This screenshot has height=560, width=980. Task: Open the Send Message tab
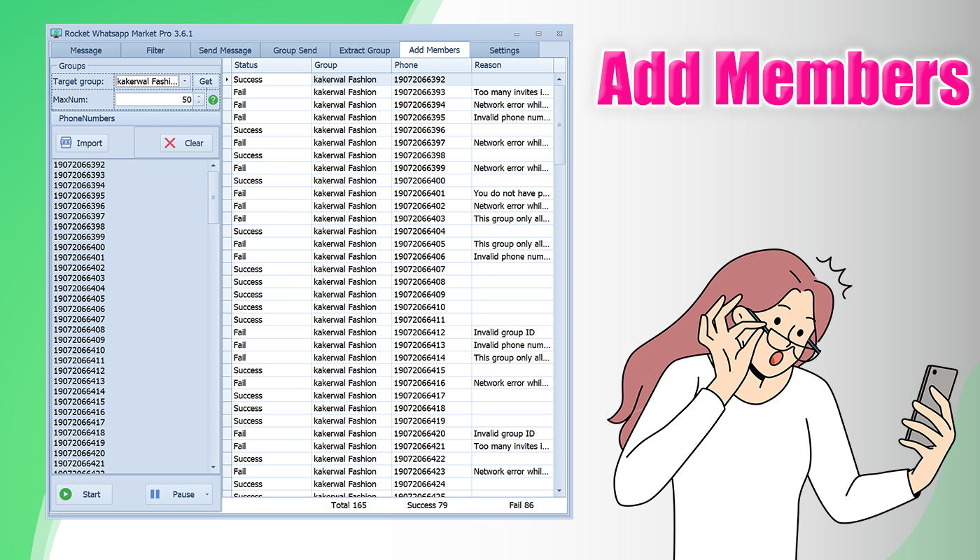[225, 50]
